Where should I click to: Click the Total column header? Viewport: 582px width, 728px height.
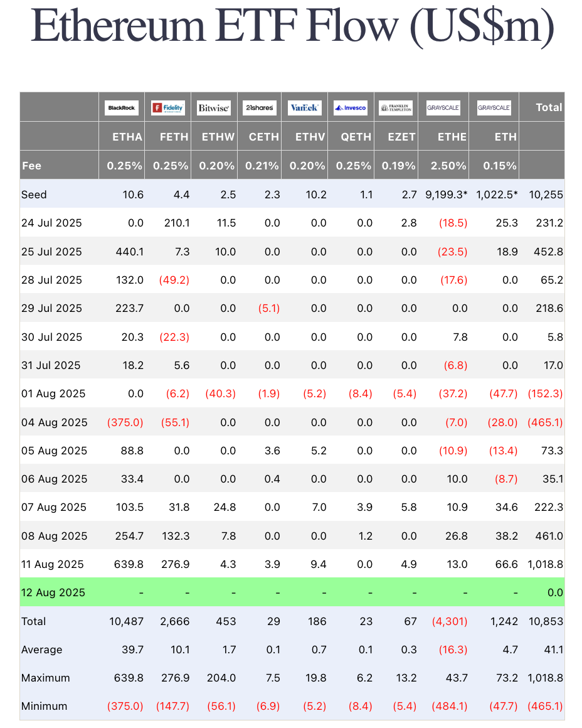549,107
